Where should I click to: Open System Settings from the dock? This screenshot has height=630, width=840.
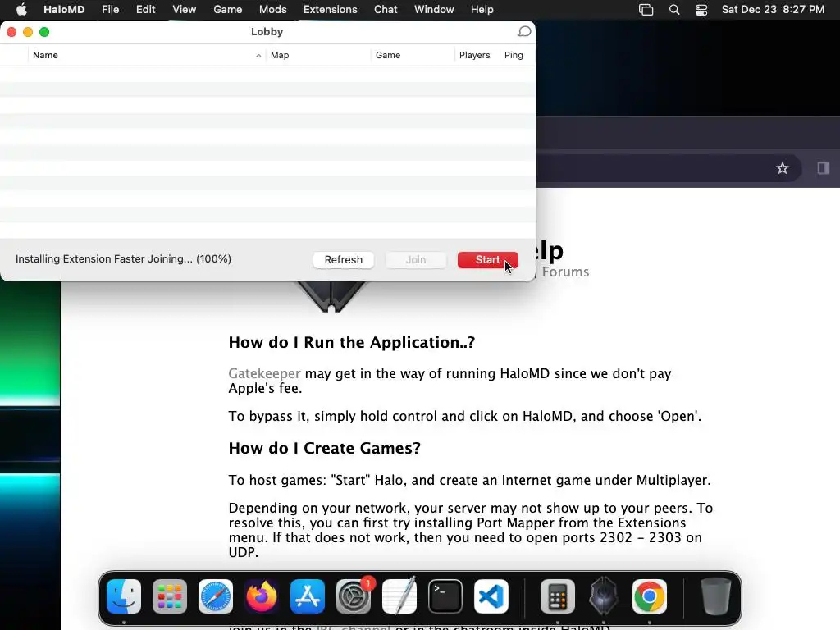(354, 596)
